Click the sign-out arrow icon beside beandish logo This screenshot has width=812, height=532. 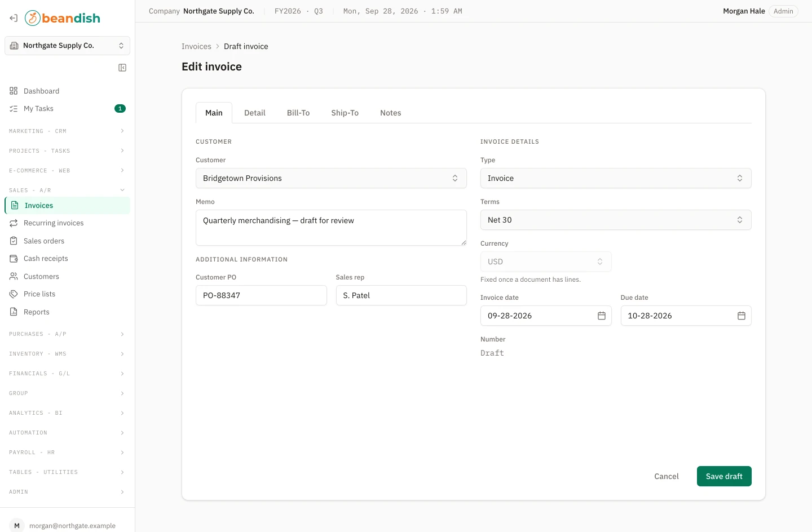tap(14, 18)
